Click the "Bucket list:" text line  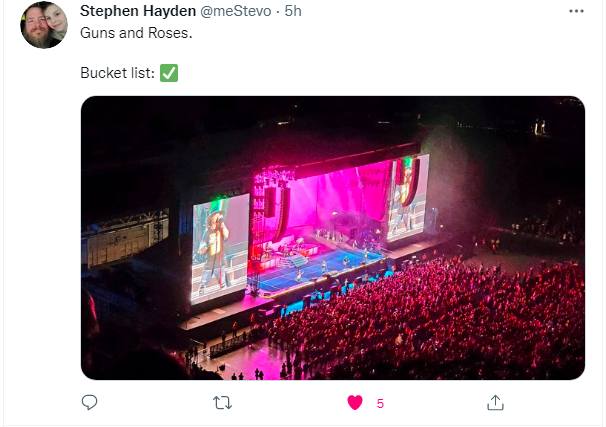click(x=116, y=73)
